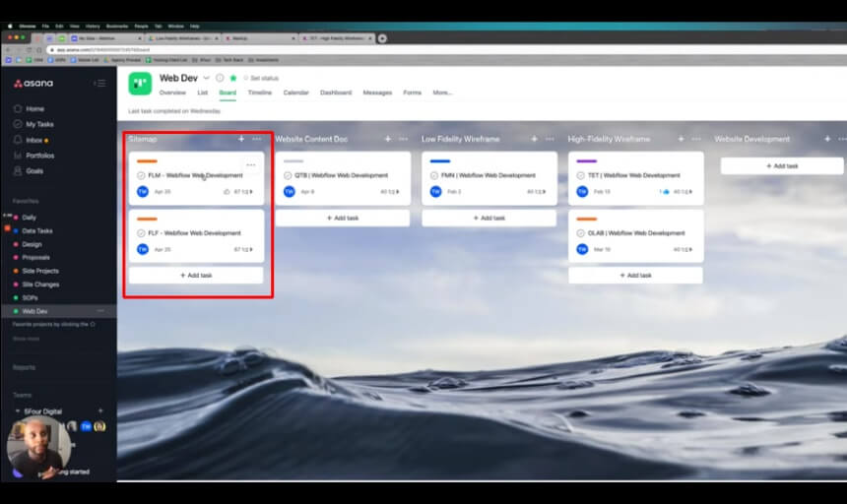The height and width of the screenshot is (504, 847).
Task: Open the Forms tab
Action: point(412,93)
